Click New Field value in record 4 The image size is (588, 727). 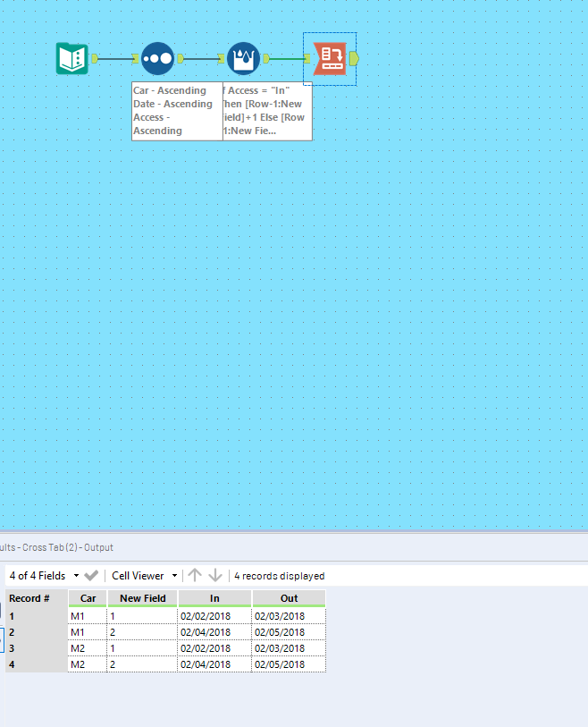click(x=142, y=664)
